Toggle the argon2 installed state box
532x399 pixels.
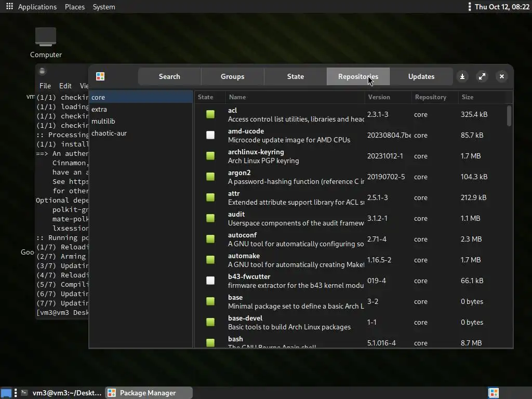point(210,177)
